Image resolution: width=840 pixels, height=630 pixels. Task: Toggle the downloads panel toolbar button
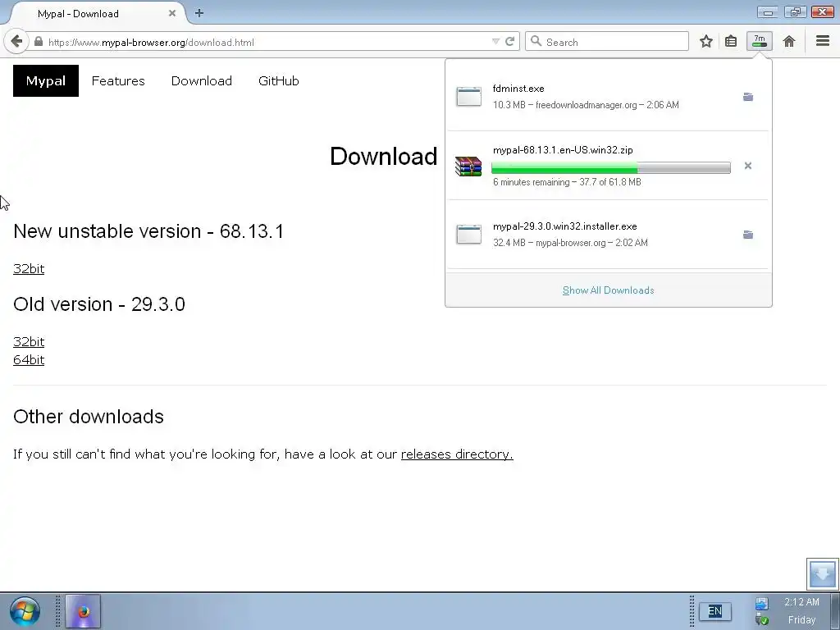click(x=759, y=41)
